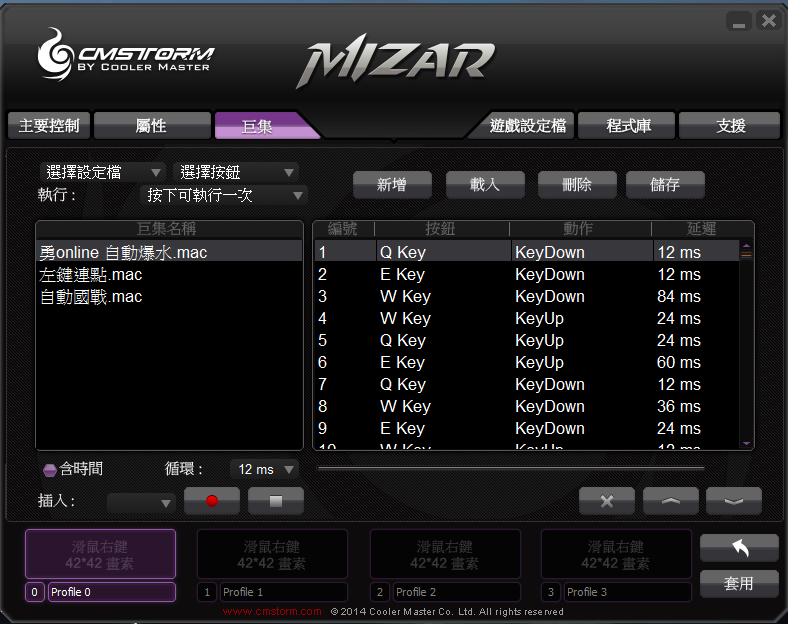Delete selected macro step with X button

click(607, 501)
